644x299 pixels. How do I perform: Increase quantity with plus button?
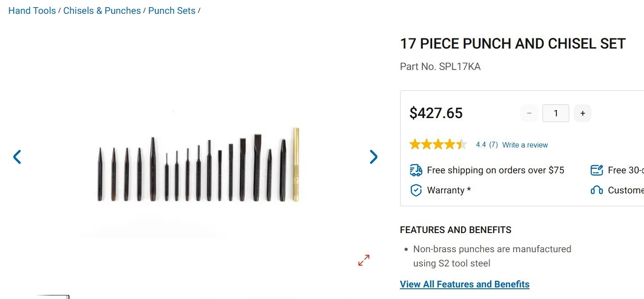[x=583, y=113]
